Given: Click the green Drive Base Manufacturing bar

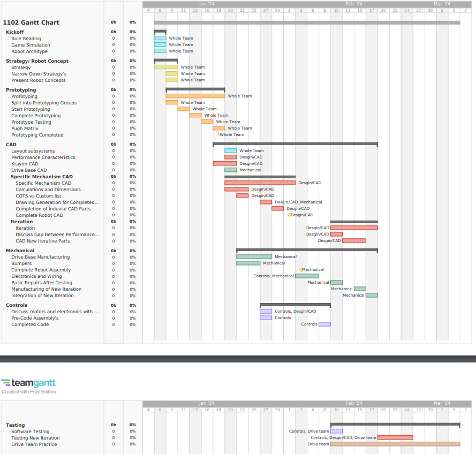Looking at the screenshot, I should click(x=254, y=257).
